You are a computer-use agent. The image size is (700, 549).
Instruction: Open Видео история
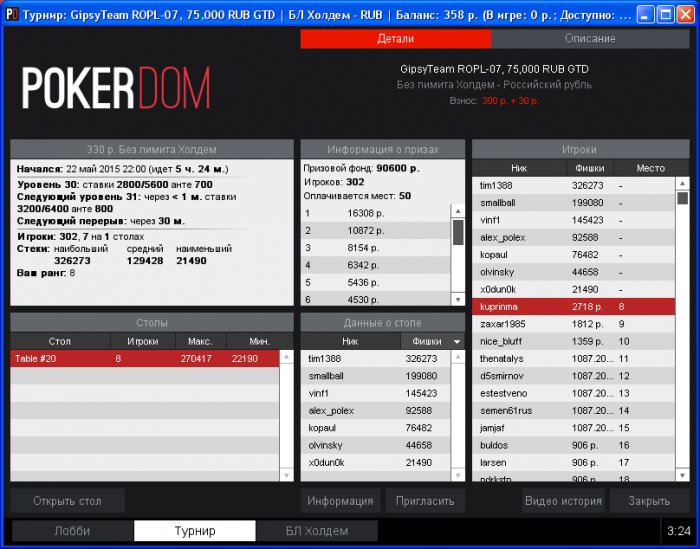563,501
